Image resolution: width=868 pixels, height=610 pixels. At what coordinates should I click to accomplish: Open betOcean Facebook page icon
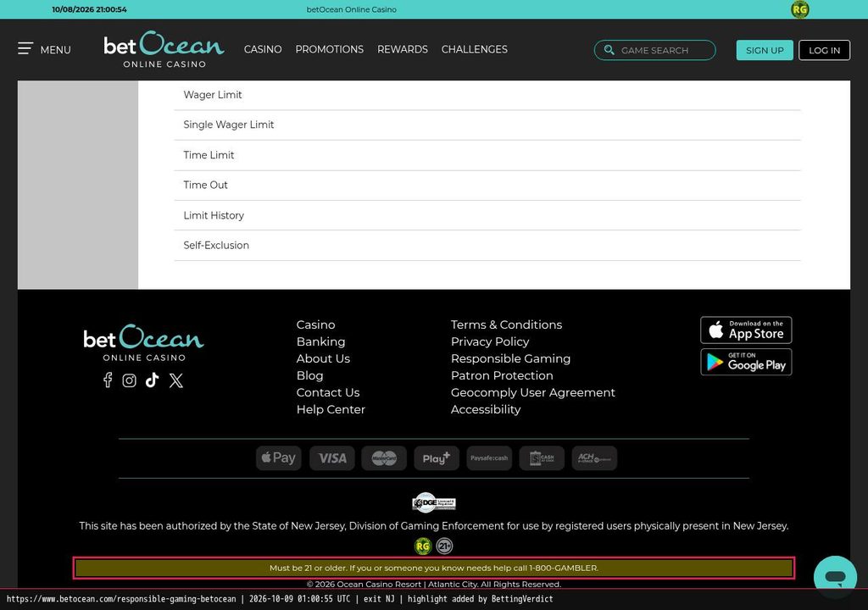point(108,380)
